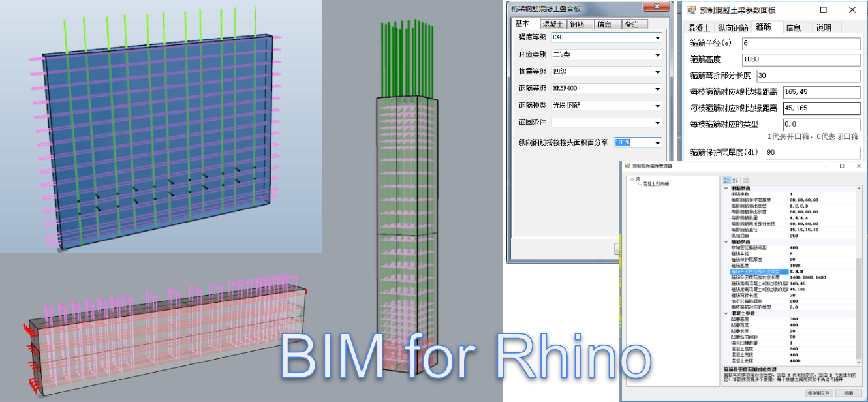Click the categorized view icon in property manager
Viewport: 868px width, 402px height.
pos(727,180)
